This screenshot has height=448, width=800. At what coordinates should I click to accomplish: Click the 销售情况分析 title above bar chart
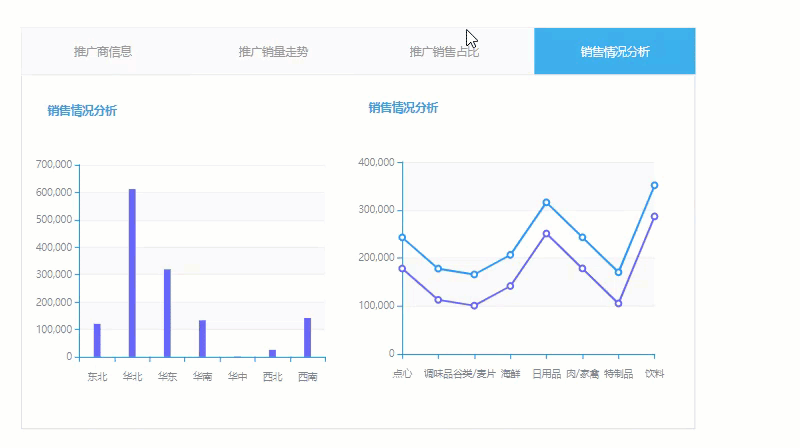pyautogui.click(x=82, y=111)
